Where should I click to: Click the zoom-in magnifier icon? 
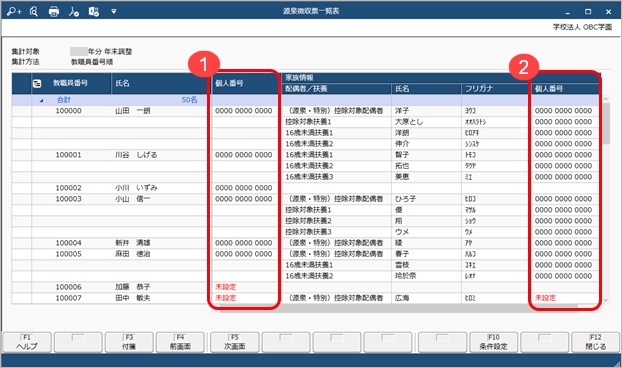(x=14, y=12)
